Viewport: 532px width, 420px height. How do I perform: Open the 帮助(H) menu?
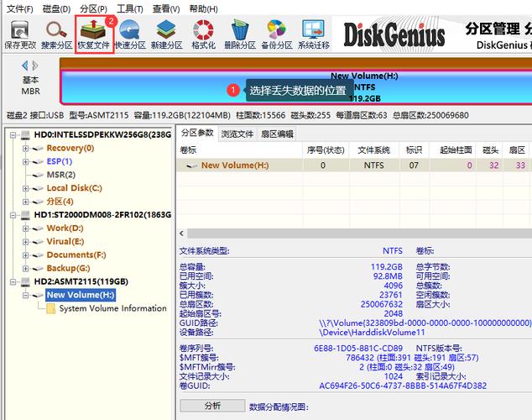click(x=203, y=9)
